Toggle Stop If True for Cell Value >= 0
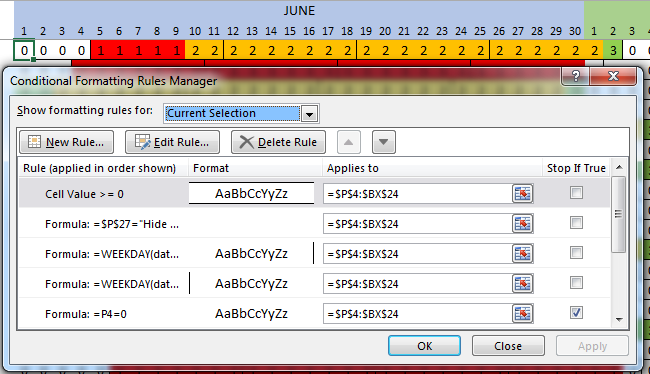Image resolution: width=650 pixels, height=374 pixels. pos(576,193)
